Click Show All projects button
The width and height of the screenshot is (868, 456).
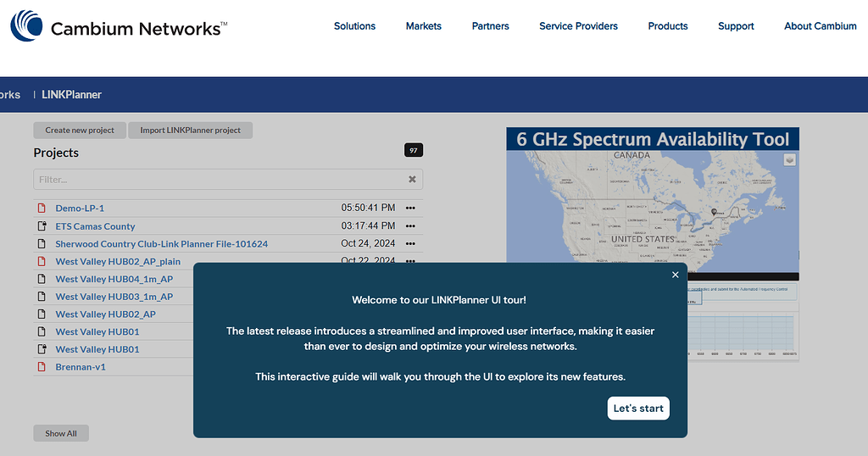[x=61, y=433]
